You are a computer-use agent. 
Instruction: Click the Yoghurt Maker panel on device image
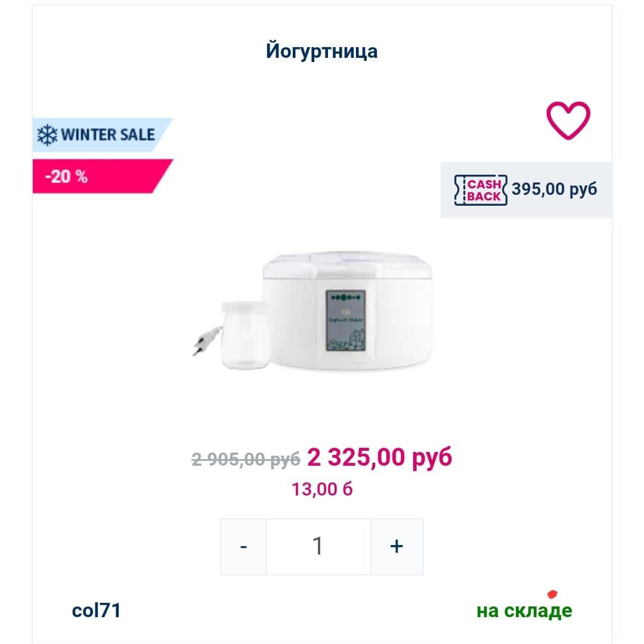pyautogui.click(x=345, y=321)
